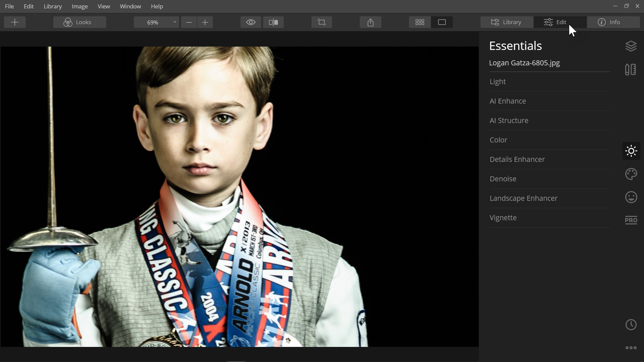Screen dimensions: 644x362
Task: Expand the Light tool section
Action: point(497,81)
